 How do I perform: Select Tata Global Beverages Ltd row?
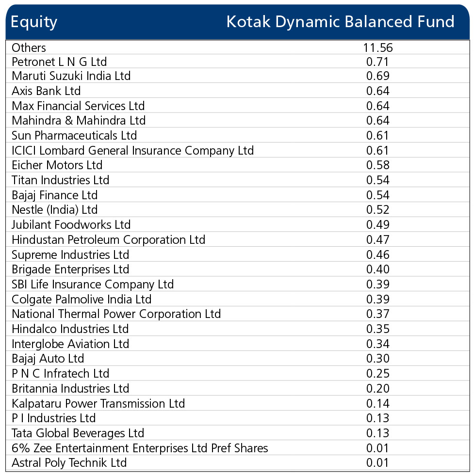[x=238, y=433]
